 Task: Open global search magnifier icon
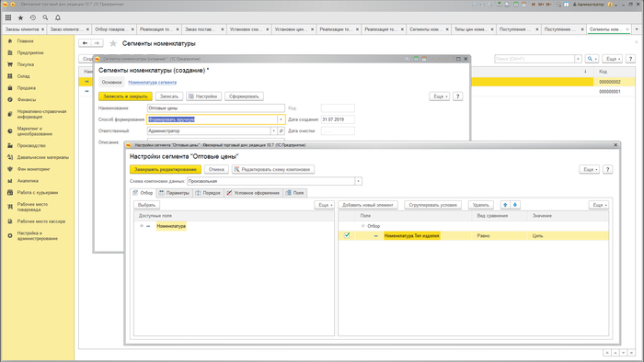(45, 17)
